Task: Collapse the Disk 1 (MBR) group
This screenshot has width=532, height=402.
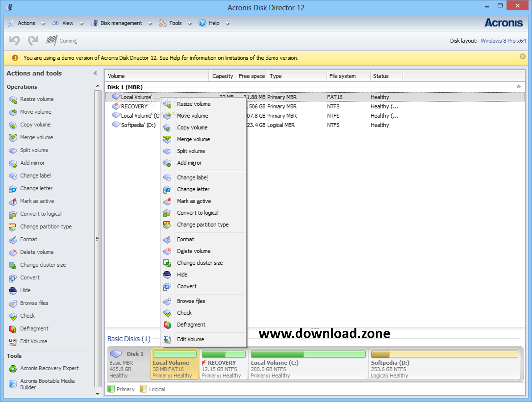Action: click(x=519, y=87)
